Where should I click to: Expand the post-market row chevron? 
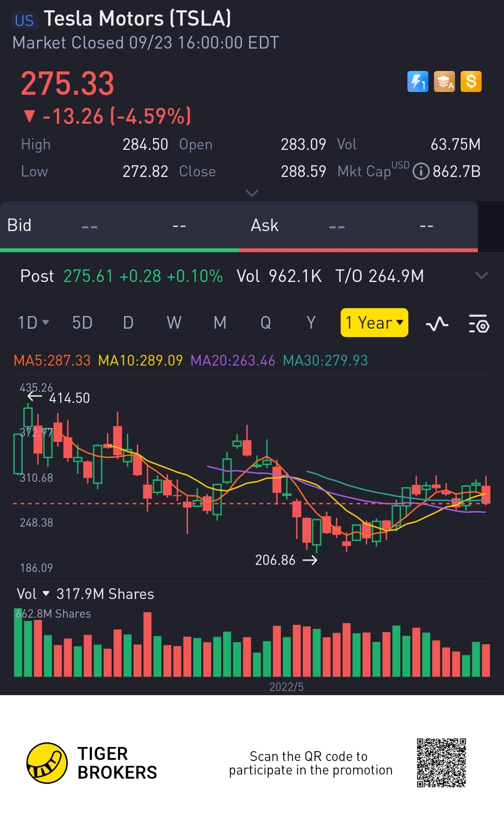[481, 275]
